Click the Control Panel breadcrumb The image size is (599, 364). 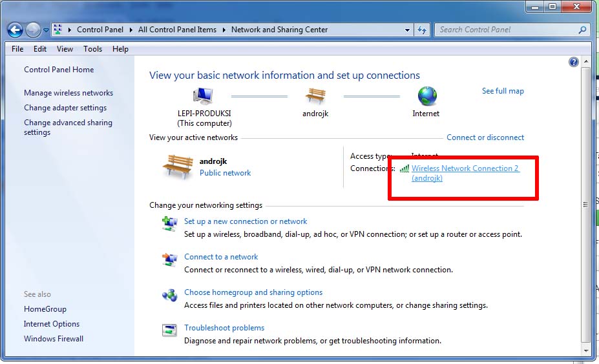(100, 30)
